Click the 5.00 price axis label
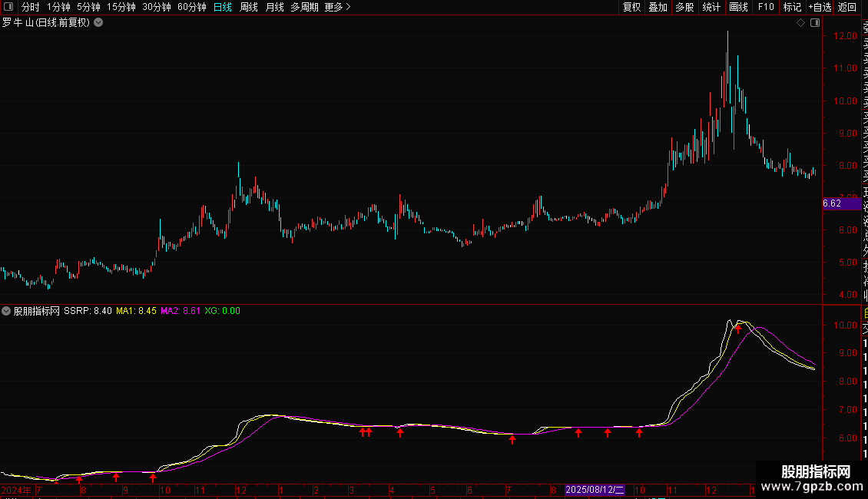Screen dimensions: 868x499 click(x=847, y=263)
